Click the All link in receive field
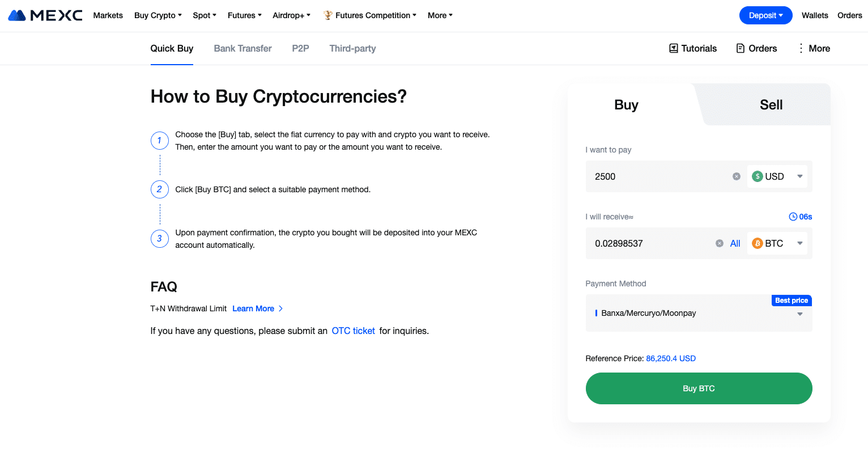 [x=735, y=243]
